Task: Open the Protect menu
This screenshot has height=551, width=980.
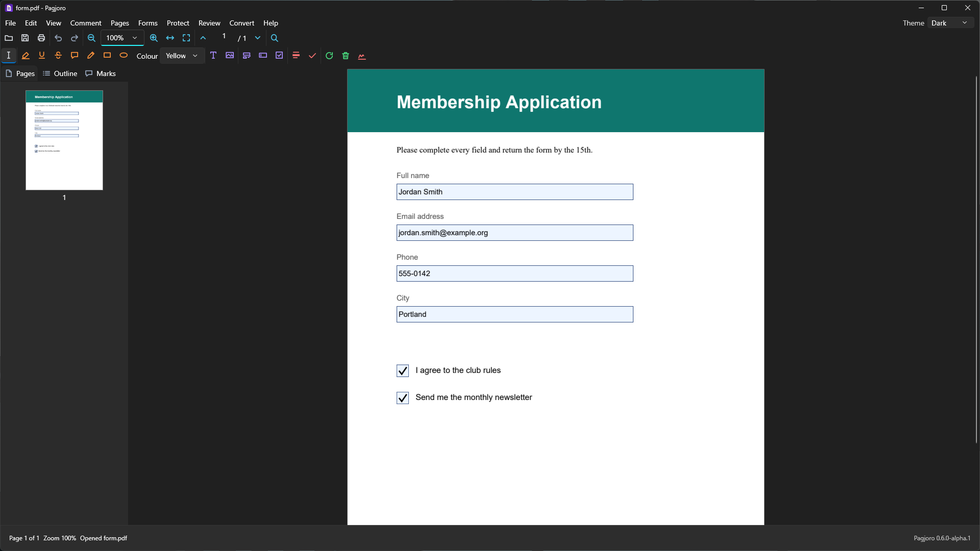Action: tap(178, 23)
